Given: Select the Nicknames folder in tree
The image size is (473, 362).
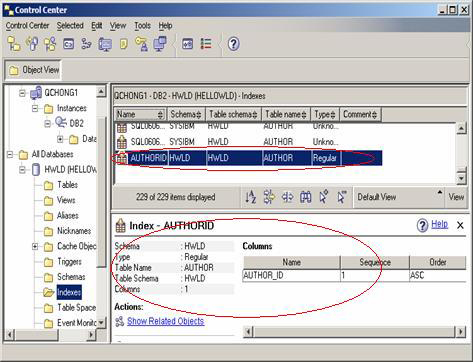Looking at the screenshot, I should pyautogui.click(x=74, y=231).
